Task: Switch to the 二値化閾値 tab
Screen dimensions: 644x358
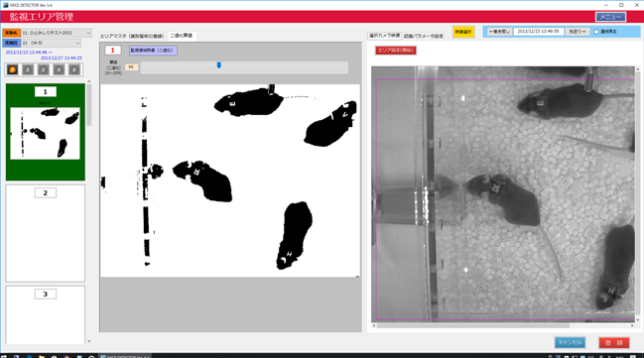Action: (x=182, y=36)
